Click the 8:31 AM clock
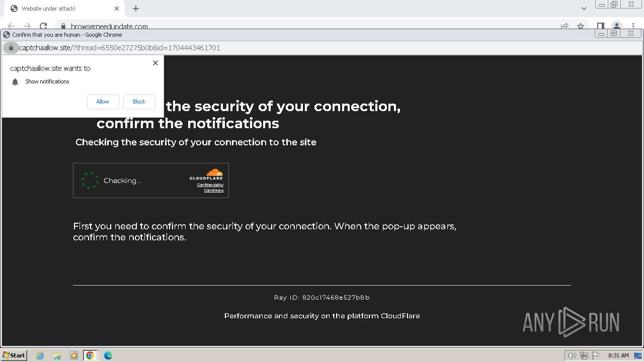The width and height of the screenshot is (644, 362). click(x=618, y=355)
